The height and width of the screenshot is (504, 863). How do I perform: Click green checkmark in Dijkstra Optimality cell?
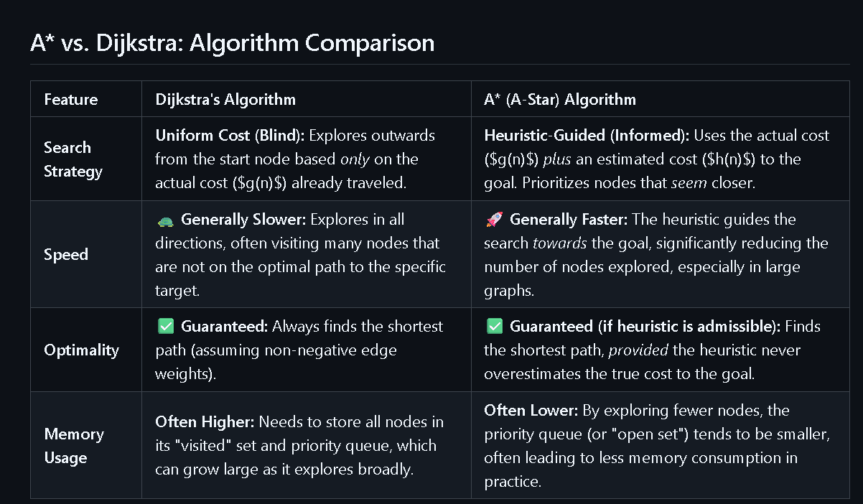(x=164, y=327)
